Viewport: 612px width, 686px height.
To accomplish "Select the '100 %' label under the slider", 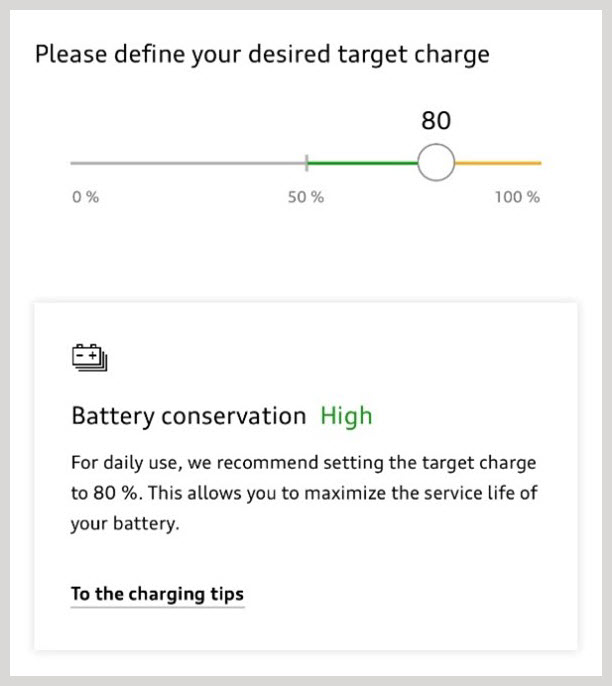I will (x=517, y=197).
